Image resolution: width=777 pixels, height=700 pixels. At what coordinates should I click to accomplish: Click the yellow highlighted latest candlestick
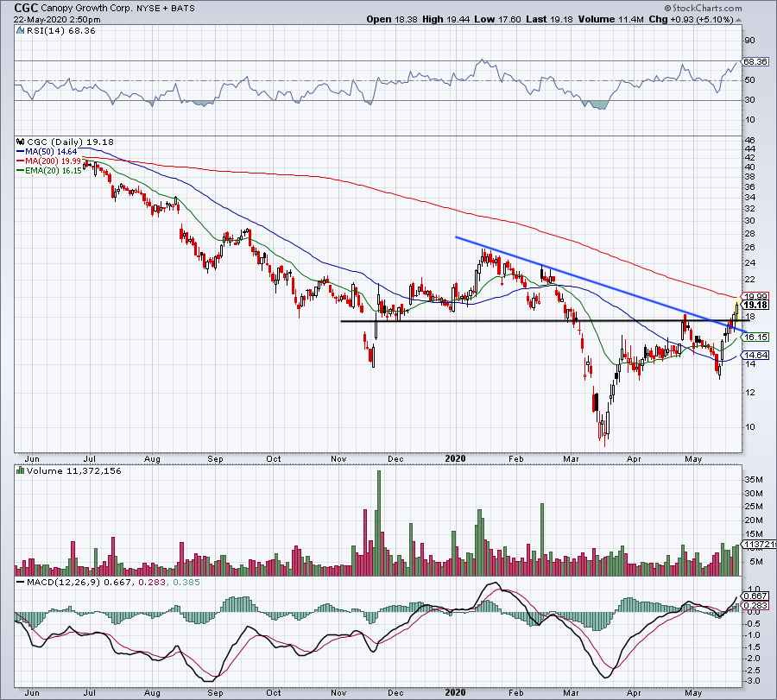click(x=737, y=311)
